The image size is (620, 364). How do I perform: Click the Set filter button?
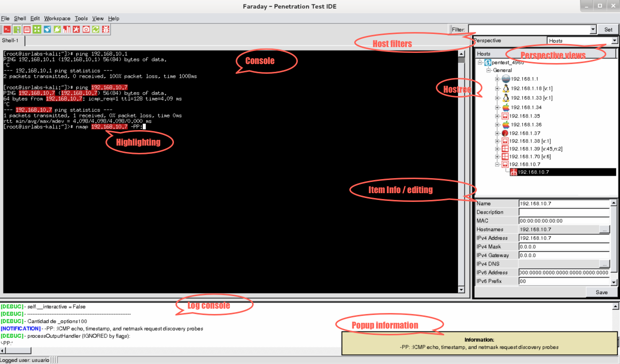pos(608,30)
